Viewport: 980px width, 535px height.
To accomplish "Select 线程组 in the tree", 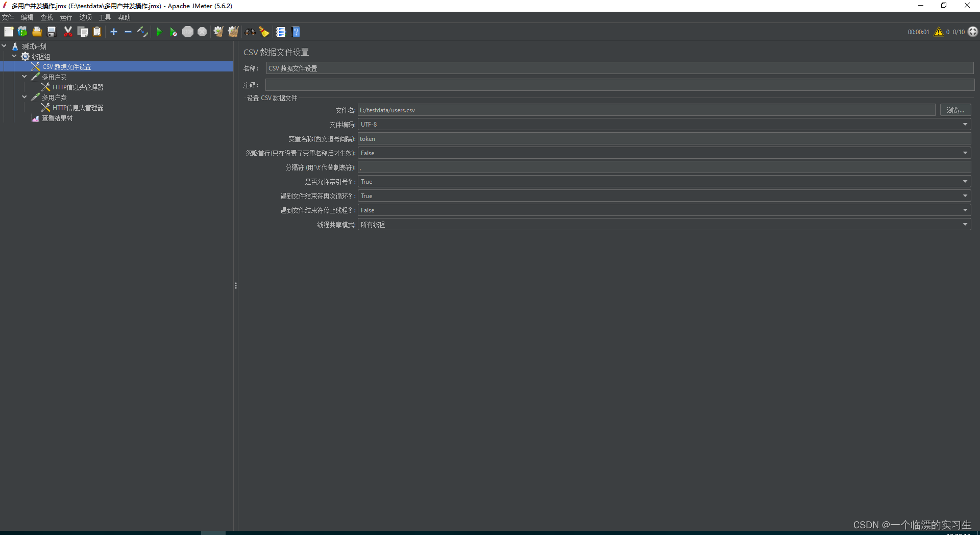I will click(x=41, y=57).
